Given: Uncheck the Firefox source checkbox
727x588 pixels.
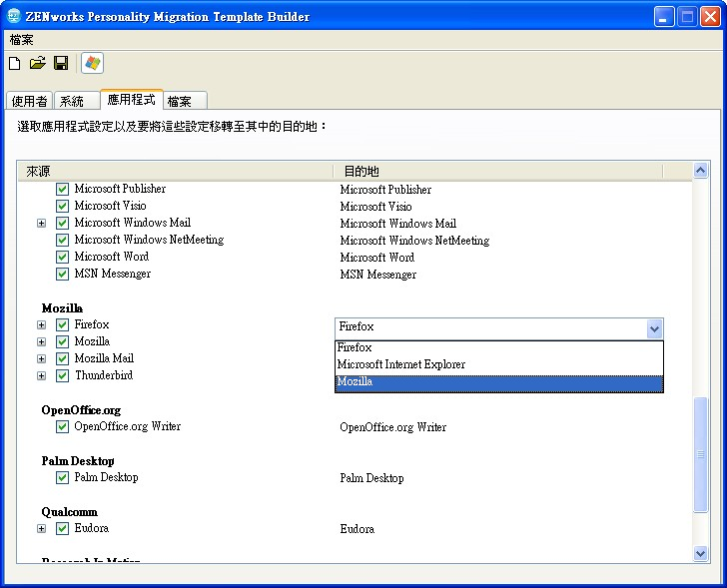Looking at the screenshot, I should point(62,324).
